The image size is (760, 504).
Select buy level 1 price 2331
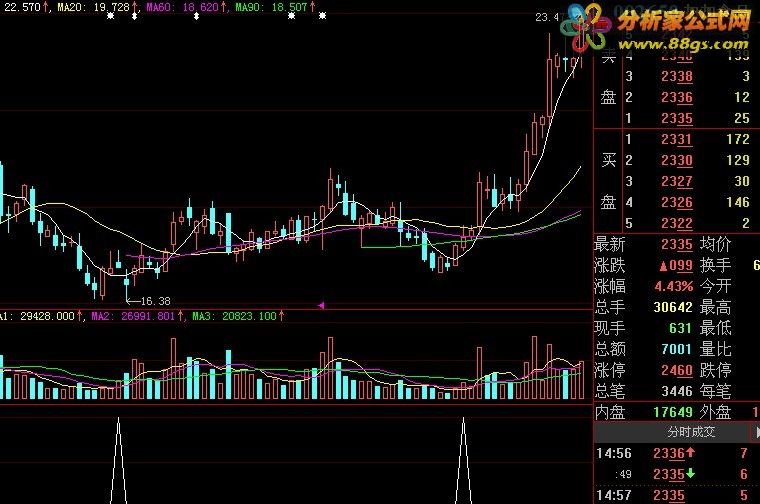pyautogui.click(x=677, y=140)
